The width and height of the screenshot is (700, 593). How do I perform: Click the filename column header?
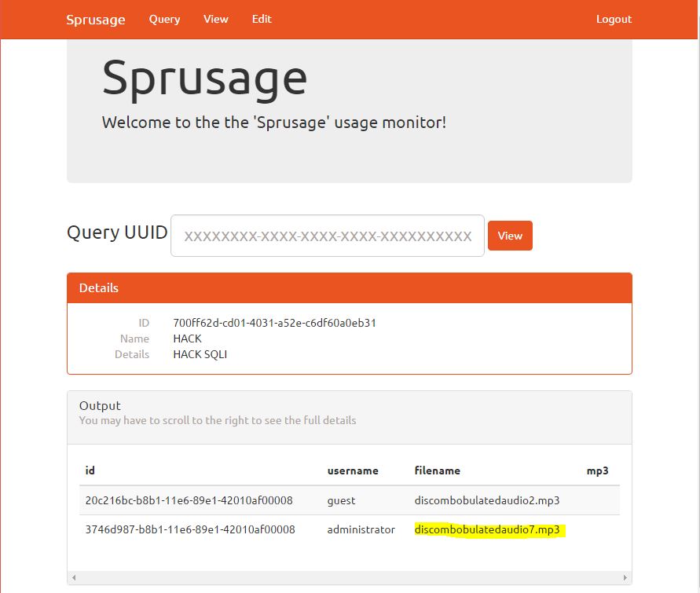[x=438, y=470]
